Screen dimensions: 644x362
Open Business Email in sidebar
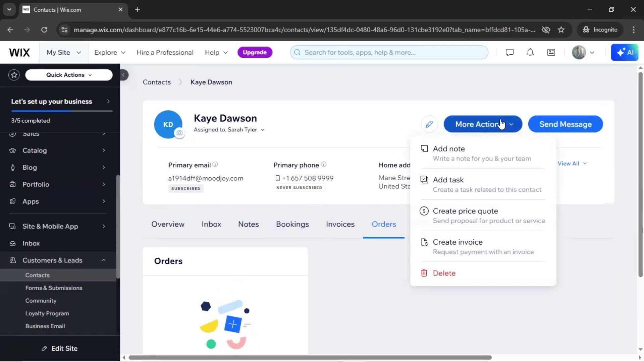45,326
